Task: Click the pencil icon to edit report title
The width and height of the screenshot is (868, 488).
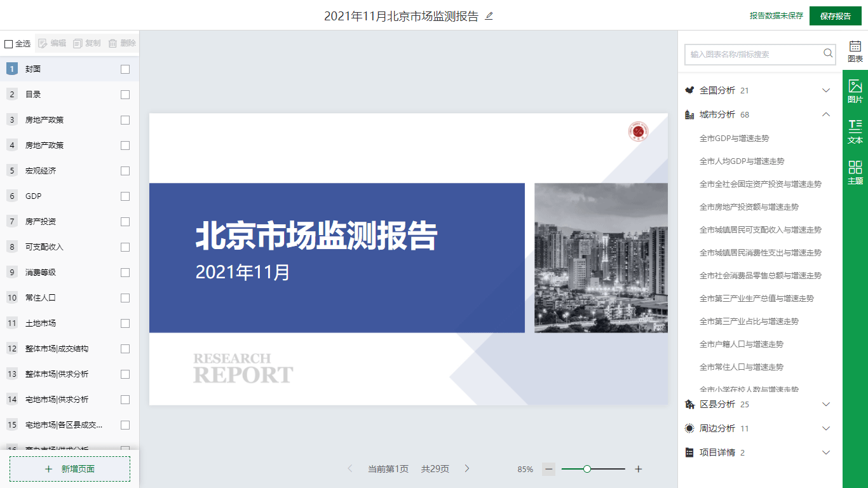Action: 489,17
